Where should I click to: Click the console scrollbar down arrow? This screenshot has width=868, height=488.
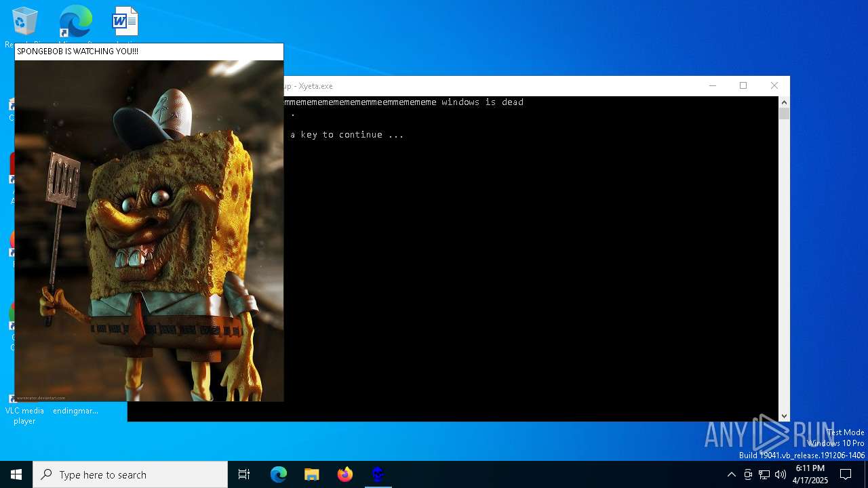coord(784,416)
